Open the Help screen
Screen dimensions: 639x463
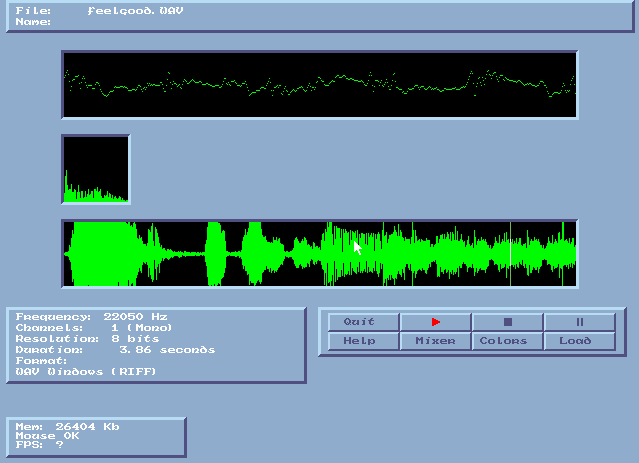[364, 341]
